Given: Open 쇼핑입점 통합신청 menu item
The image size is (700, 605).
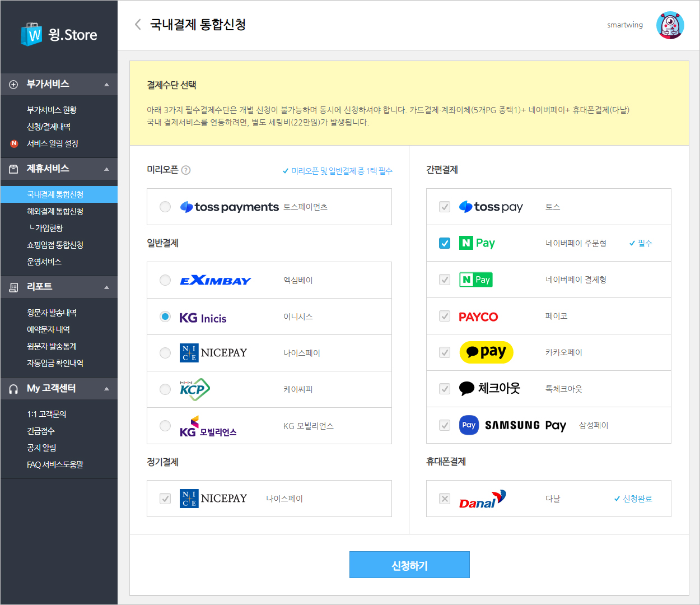Looking at the screenshot, I should click(x=55, y=245).
